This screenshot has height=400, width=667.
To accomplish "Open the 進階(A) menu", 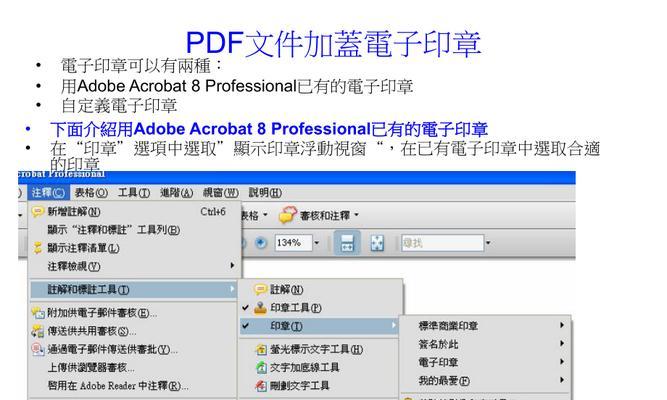I will point(176,193).
